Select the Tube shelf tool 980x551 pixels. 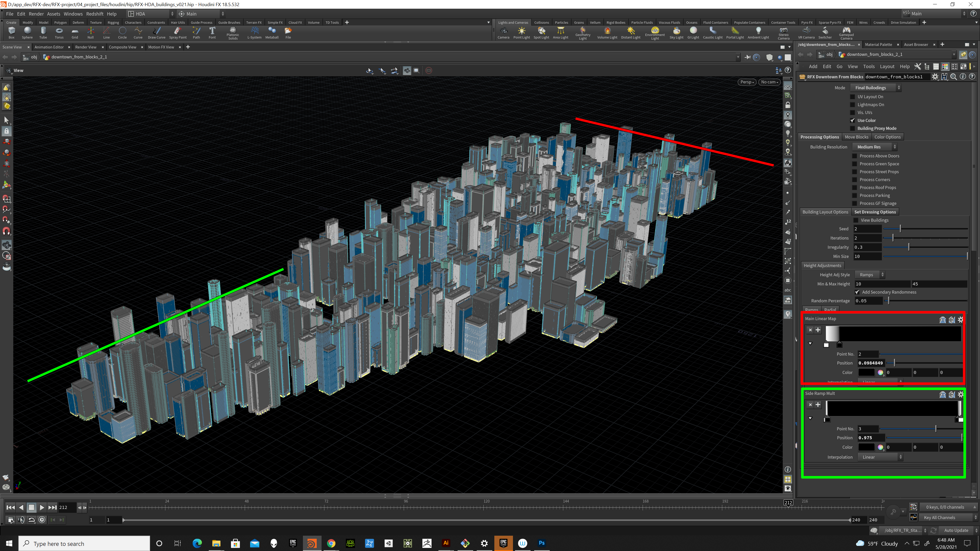click(43, 33)
